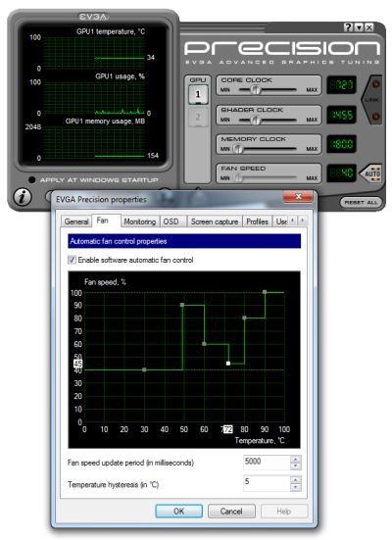
Task: Toggle the upper LINK clock indicator
Action: pyautogui.click(x=375, y=84)
